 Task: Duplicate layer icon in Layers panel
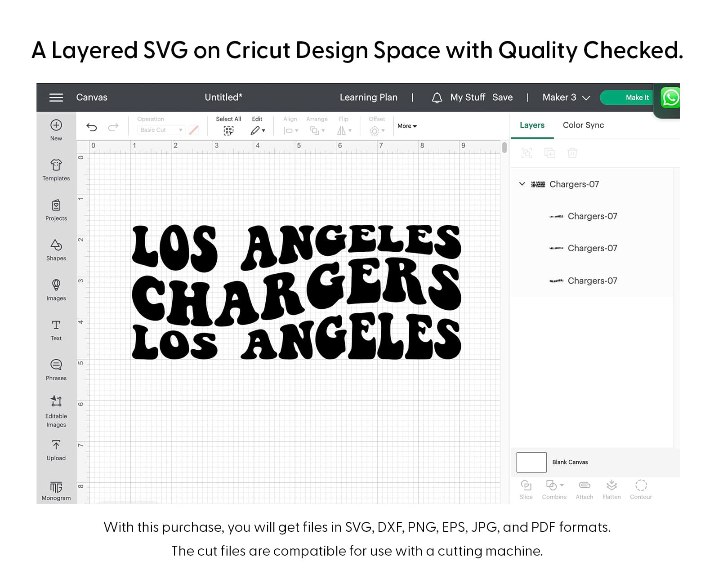point(549,153)
